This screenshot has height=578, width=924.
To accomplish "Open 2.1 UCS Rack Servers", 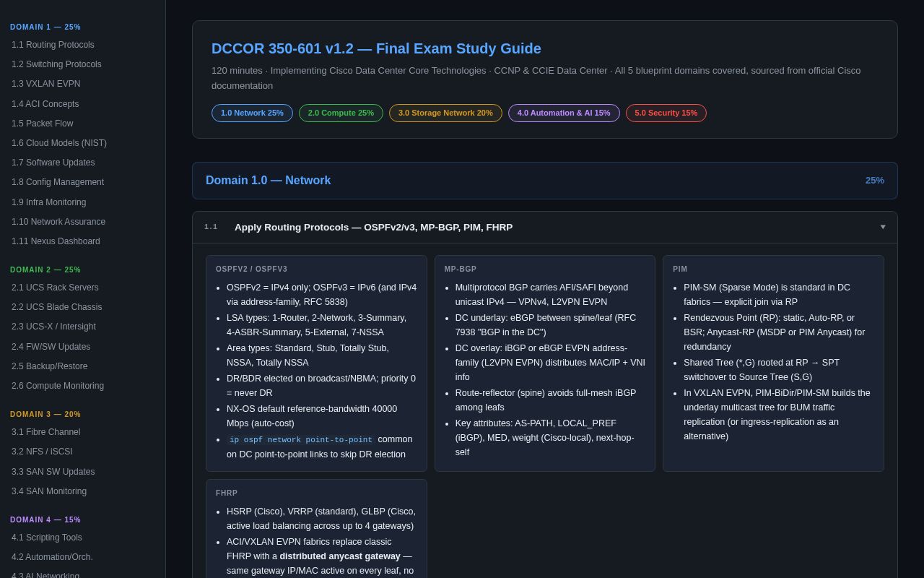I will (x=55, y=288).
